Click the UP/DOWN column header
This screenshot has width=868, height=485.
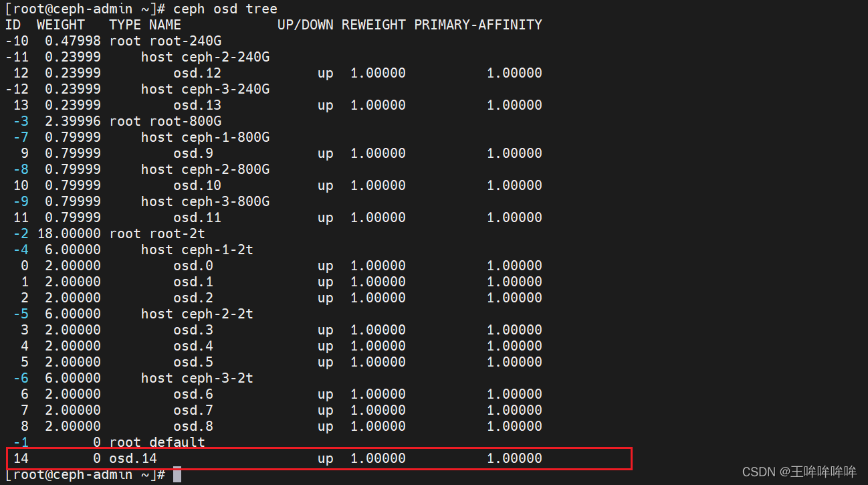click(x=305, y=25)
